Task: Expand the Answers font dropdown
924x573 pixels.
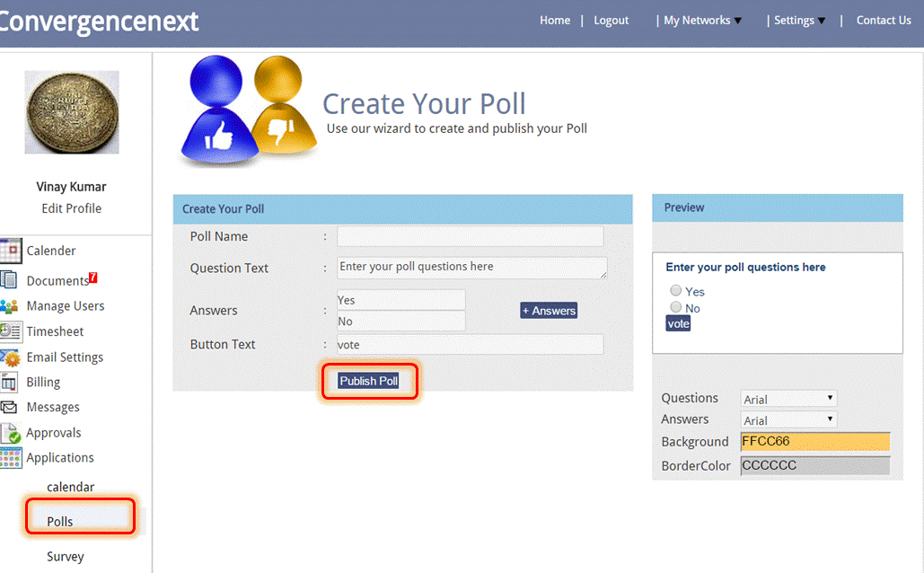Action: pos(788,419)
